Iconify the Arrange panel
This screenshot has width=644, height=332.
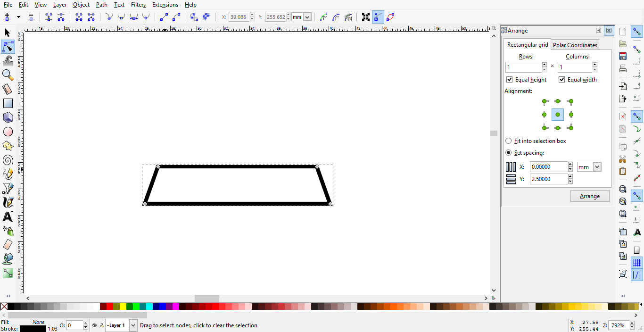(x=598, y=31)
